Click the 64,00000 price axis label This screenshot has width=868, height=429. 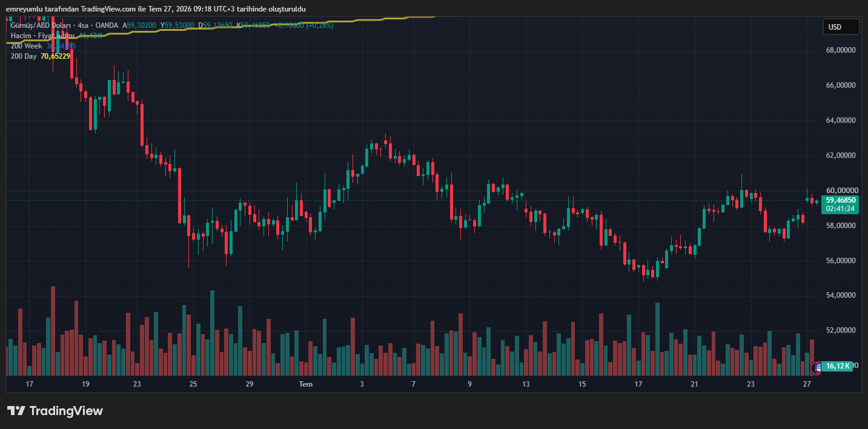(841, 120)
